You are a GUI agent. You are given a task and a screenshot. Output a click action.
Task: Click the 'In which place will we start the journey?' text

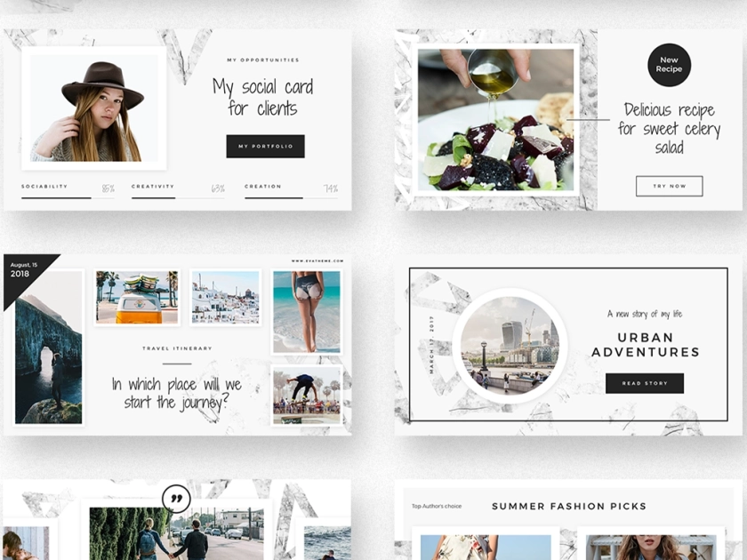click(177, 393)
